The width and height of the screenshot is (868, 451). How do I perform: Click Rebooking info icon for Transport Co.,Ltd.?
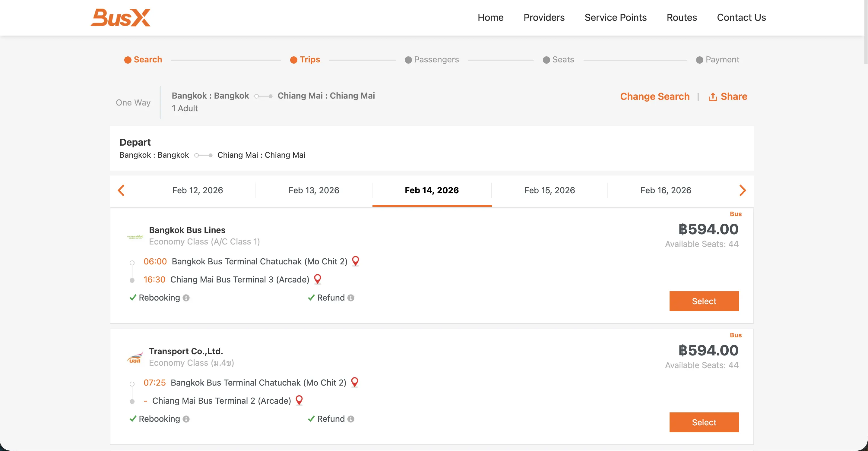[x=186, y=419]
